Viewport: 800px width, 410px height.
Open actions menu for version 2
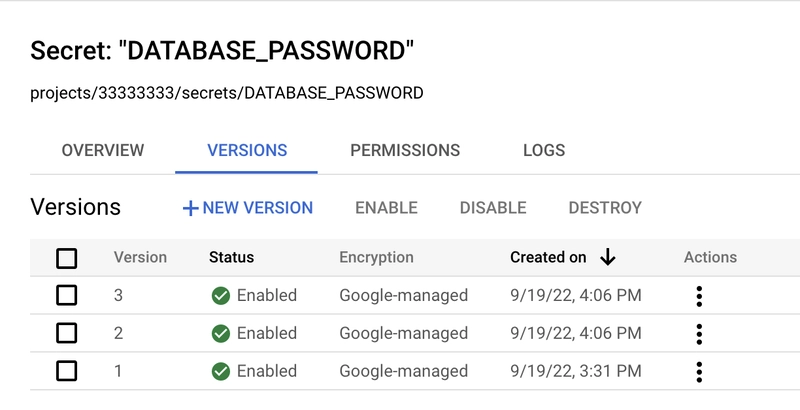[699, 334]
